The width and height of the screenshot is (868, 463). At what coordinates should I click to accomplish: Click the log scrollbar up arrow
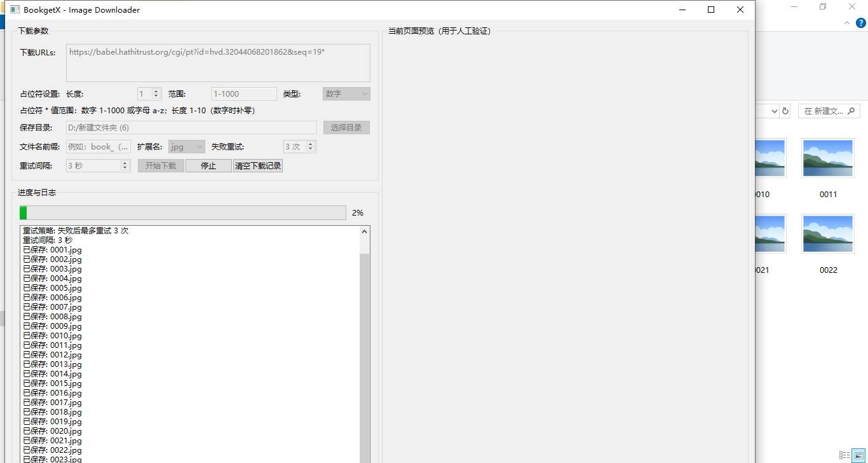(x=364, y=231)
